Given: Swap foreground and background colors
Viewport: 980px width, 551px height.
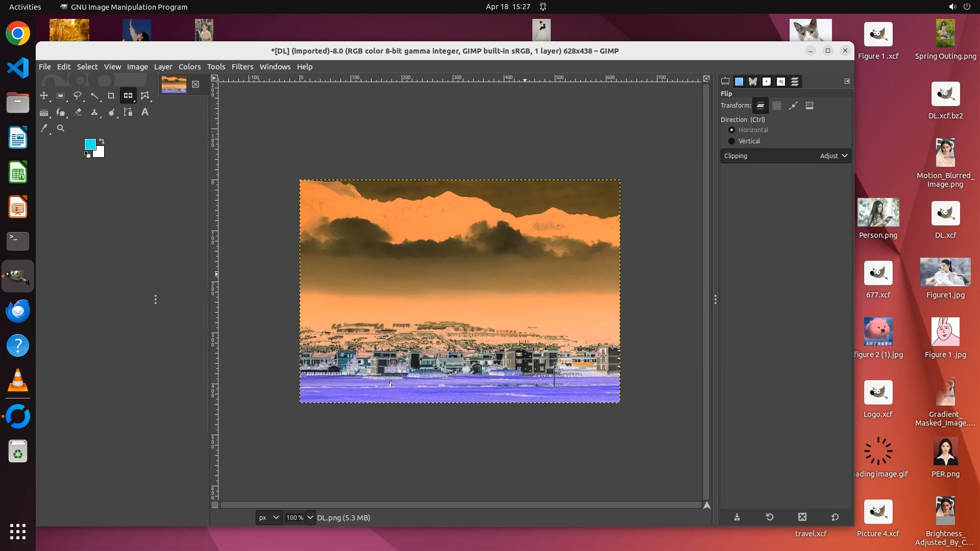Looking at the screenshot, I should 102,141.
